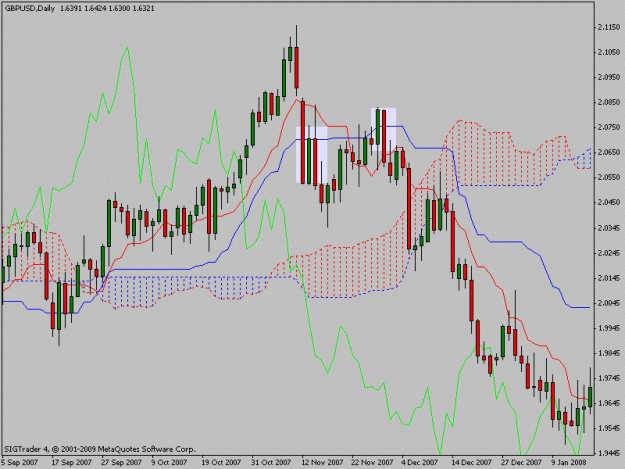Viewport: 625px width, 469px height.
Task: Click the price 1.9545 on the axis
Action: [609, 428]
